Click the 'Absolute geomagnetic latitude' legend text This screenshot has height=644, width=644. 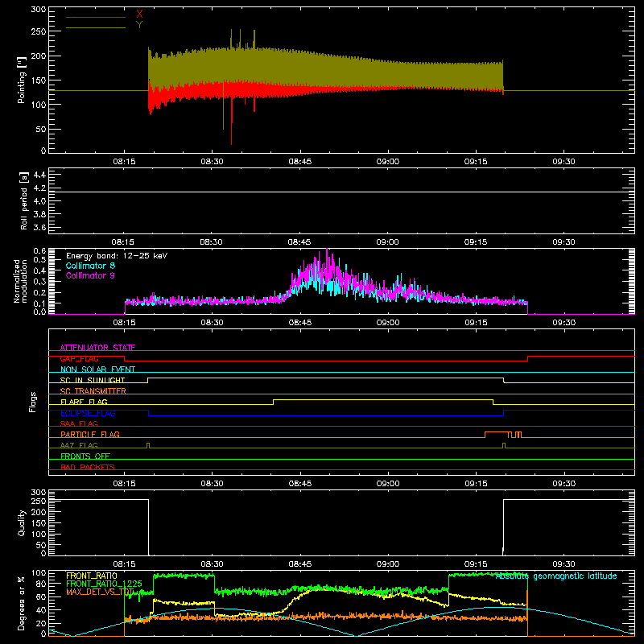pyautogui.click(x=556, y=576)
